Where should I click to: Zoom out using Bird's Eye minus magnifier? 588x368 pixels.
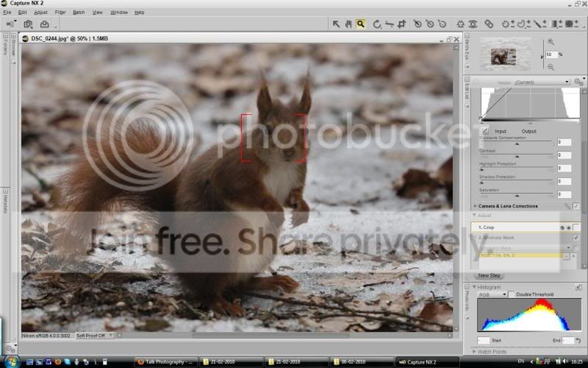click(x=551, y=67)
